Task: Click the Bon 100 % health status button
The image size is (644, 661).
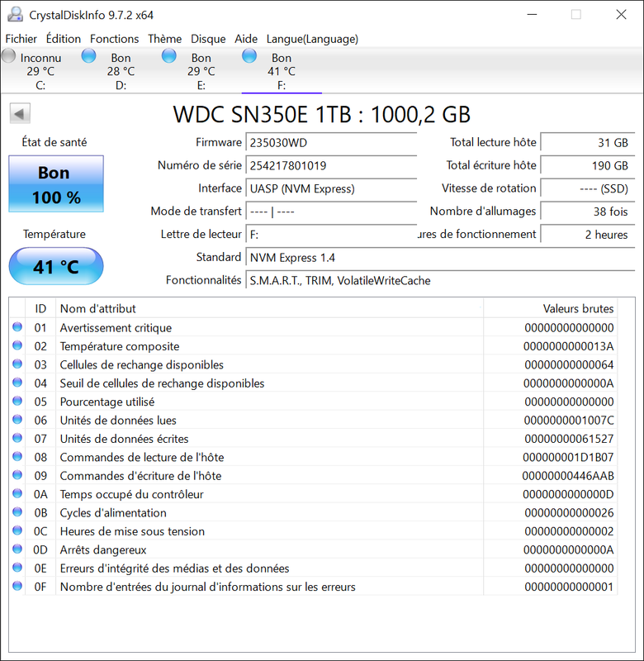Action: tap(56, 183)
